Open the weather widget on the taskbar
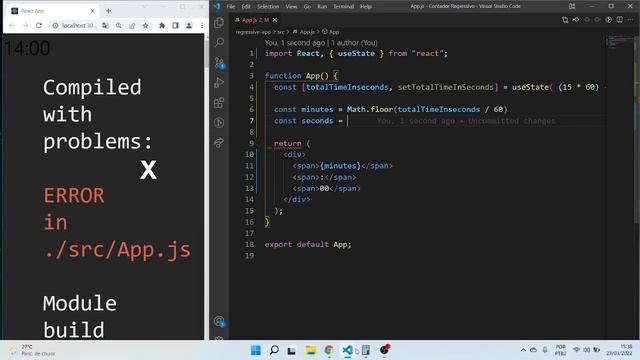Viewport: 640px width, 360px height. (33, 350)
